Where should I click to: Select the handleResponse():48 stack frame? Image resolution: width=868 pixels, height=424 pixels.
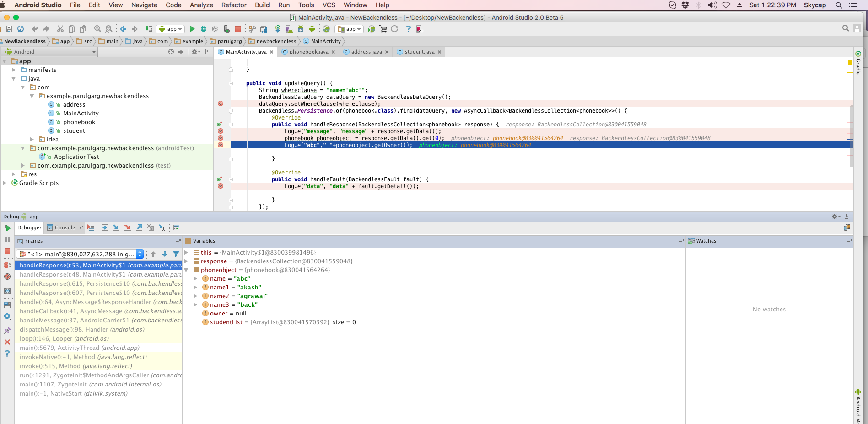98,274
